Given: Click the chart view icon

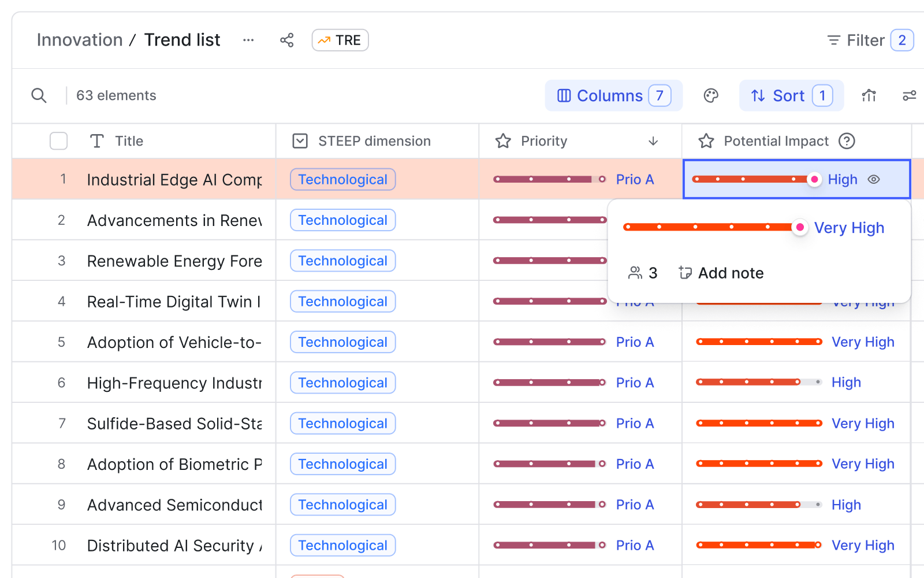Looking at the screenshot, I should (869, 95).
